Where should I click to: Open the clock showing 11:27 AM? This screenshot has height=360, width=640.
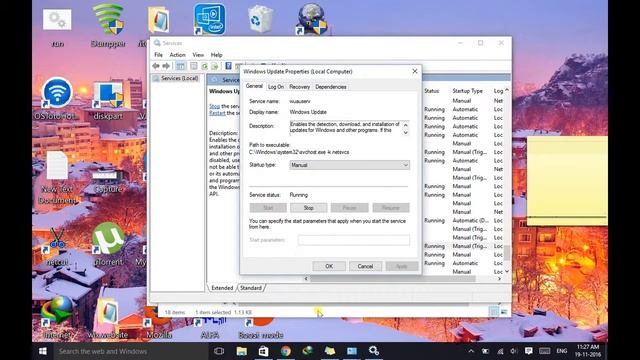(588, 351)
